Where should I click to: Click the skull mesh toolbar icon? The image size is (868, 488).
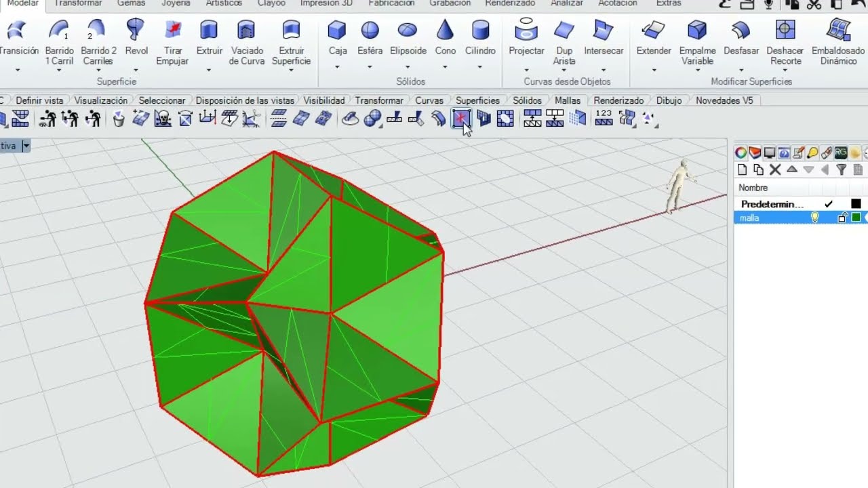tap(163, 119)
